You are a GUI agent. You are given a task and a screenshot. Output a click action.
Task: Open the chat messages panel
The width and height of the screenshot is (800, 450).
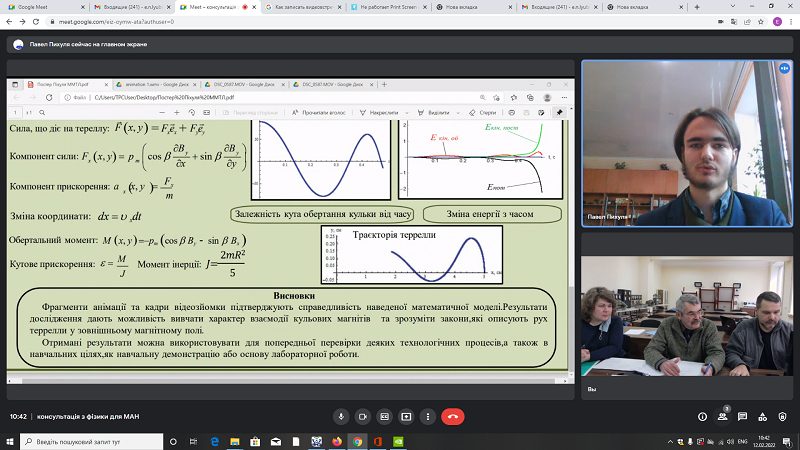(x=742, y=417)
